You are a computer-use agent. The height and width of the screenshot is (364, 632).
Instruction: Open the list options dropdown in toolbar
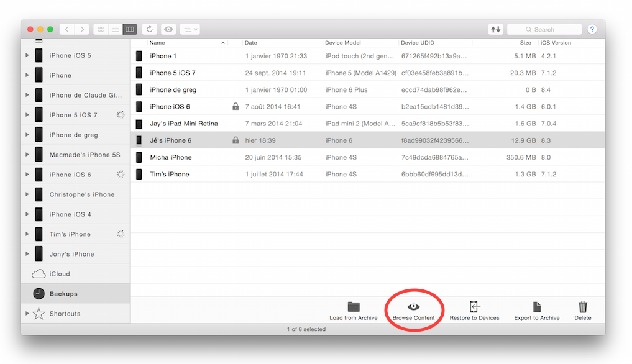click(190, 29)
